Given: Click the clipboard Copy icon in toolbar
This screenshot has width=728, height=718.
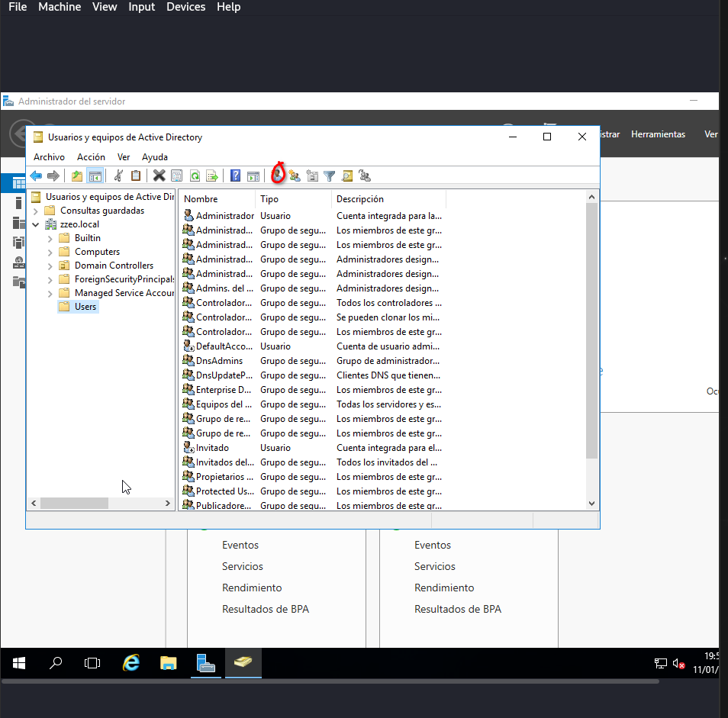Looking at the screenshot, I should (x=136, y=176).
